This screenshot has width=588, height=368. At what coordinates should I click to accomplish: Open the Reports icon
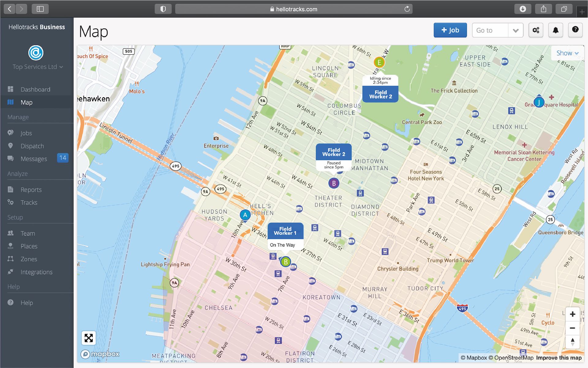11,190
